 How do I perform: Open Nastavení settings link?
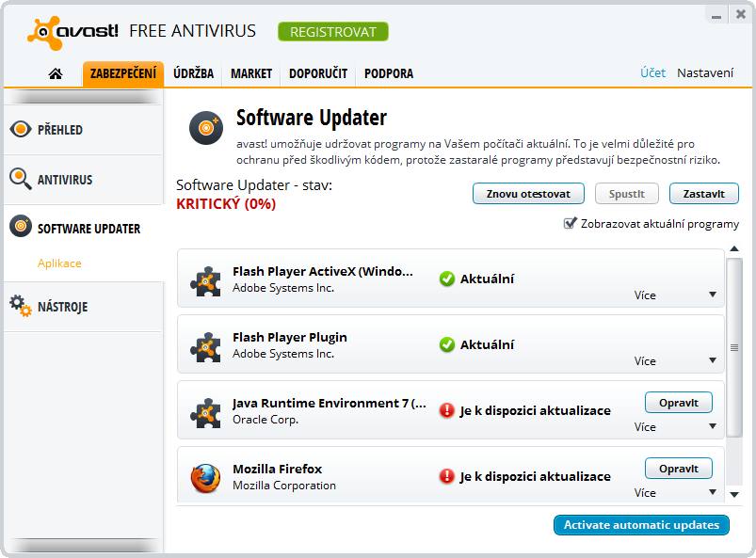coord(705,72)
